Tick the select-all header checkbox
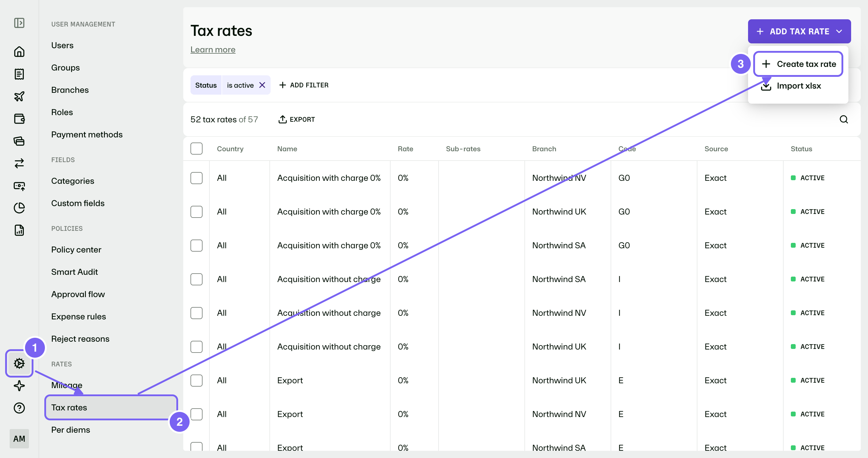The image size is (868, 458). (197, 149)
